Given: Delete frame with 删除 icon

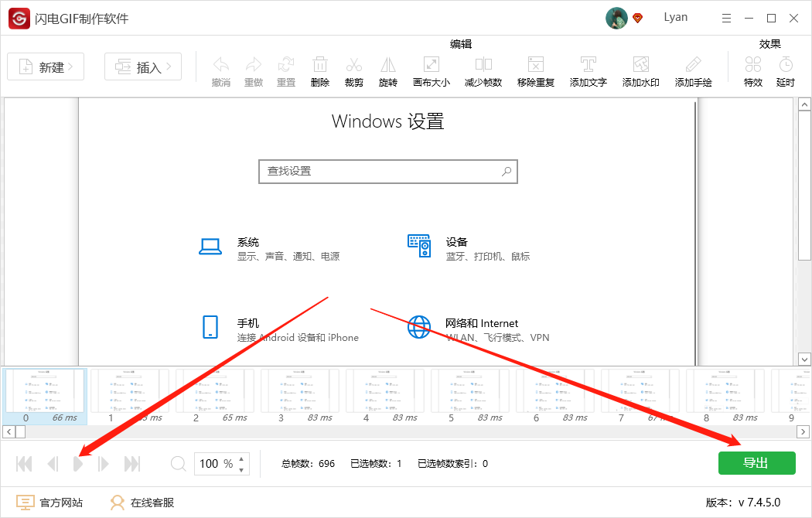Looking at the screenshot, I should tap(320, 71).
